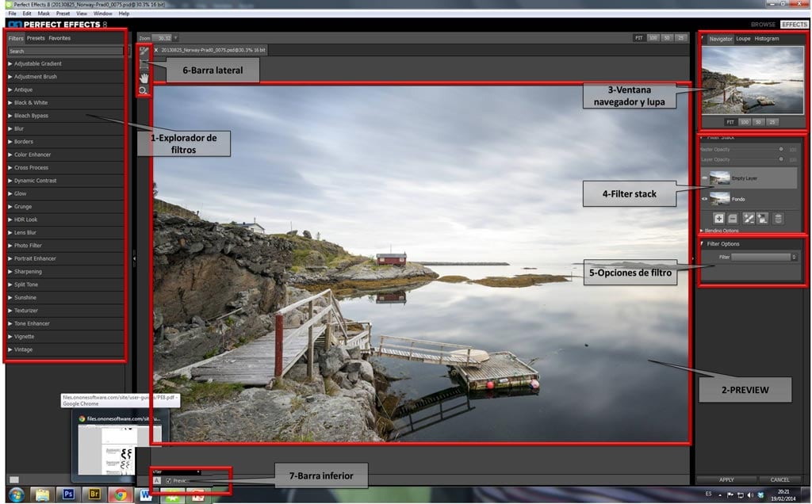
Task: Click the APPLY button
Action: pyautogui.click(x=726, y=479)
